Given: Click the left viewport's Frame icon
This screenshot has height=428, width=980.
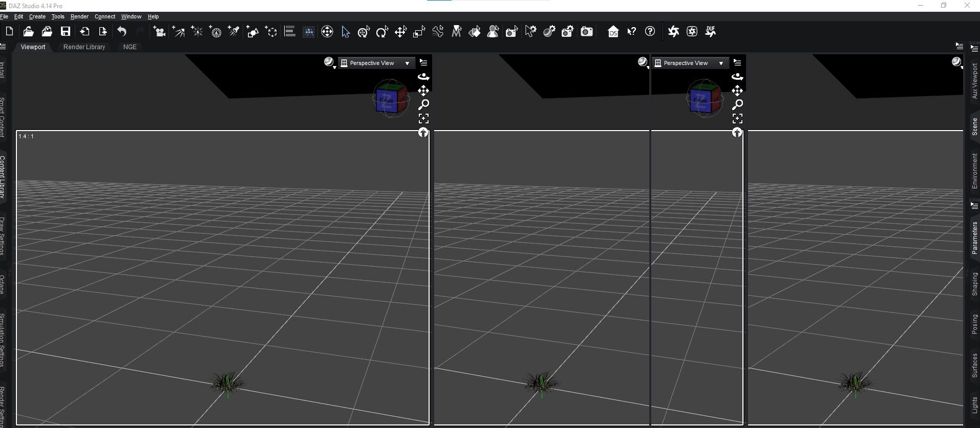Looking at the screenshot, I should [x=423, y=118].
